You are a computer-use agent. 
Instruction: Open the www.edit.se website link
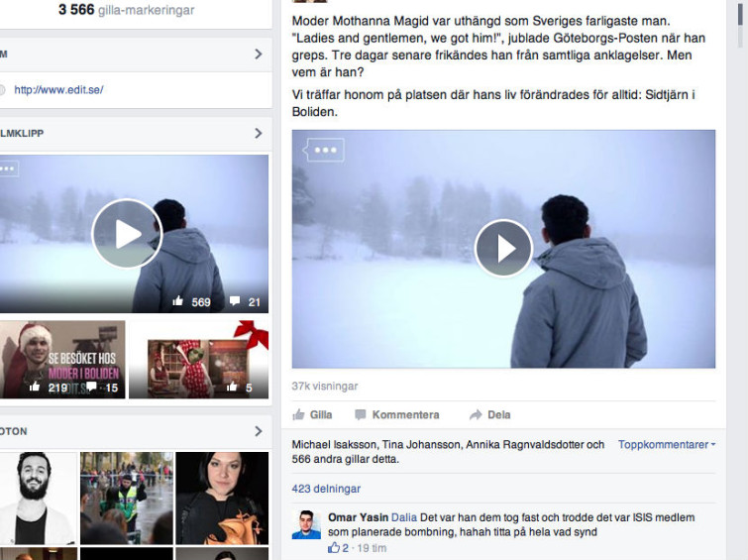(x=58, y=90)
